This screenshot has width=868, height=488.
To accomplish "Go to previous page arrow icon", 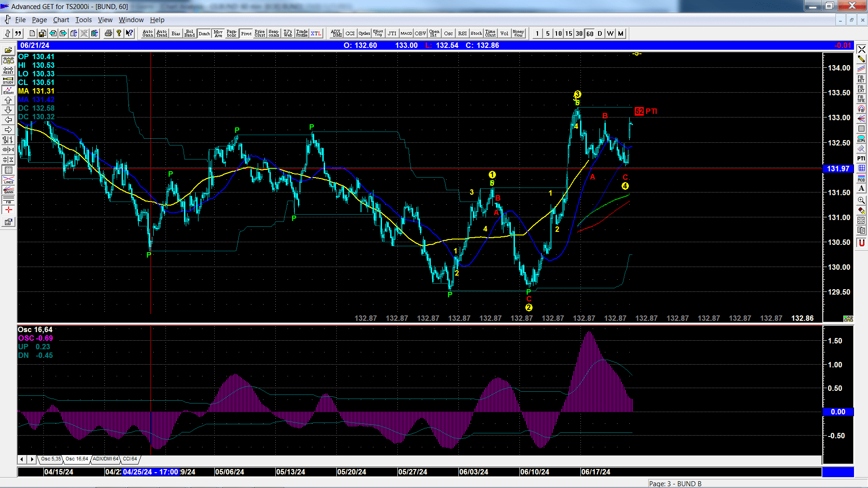I will click(x=53, y=33).
